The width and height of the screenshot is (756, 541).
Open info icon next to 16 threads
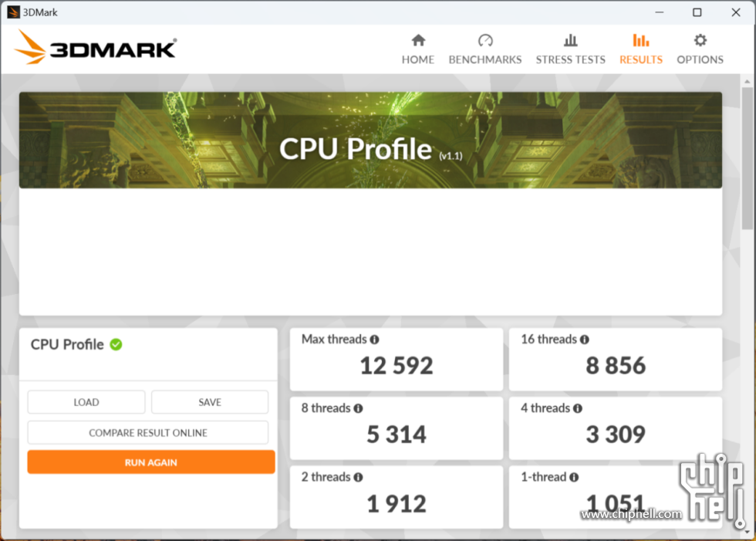[x=585, y=340]
